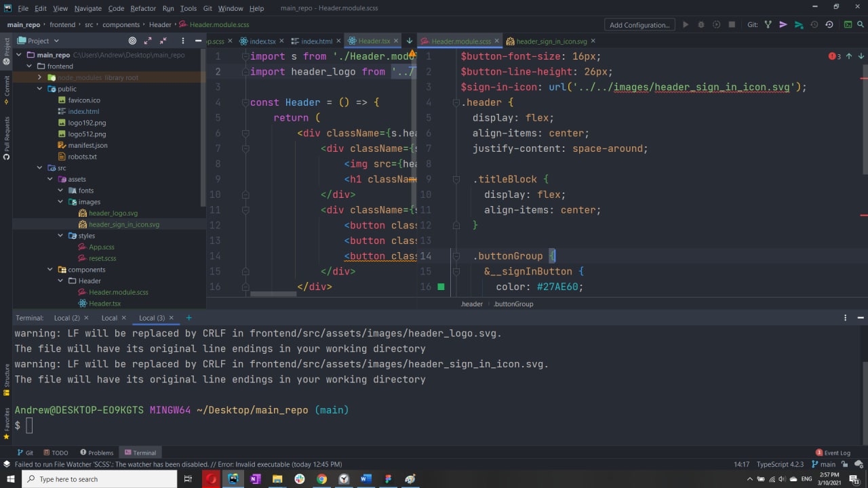
Task: Click the Windows Start button
Action: point(10,479)
